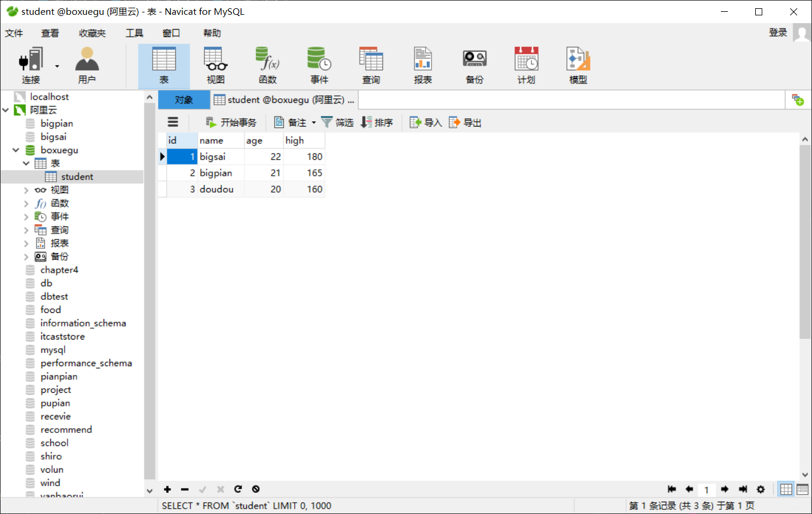Image resolution: width=812 pixels, height=514 pixels.
Task: Select the age cell with value 21
Action: point(264,173)
